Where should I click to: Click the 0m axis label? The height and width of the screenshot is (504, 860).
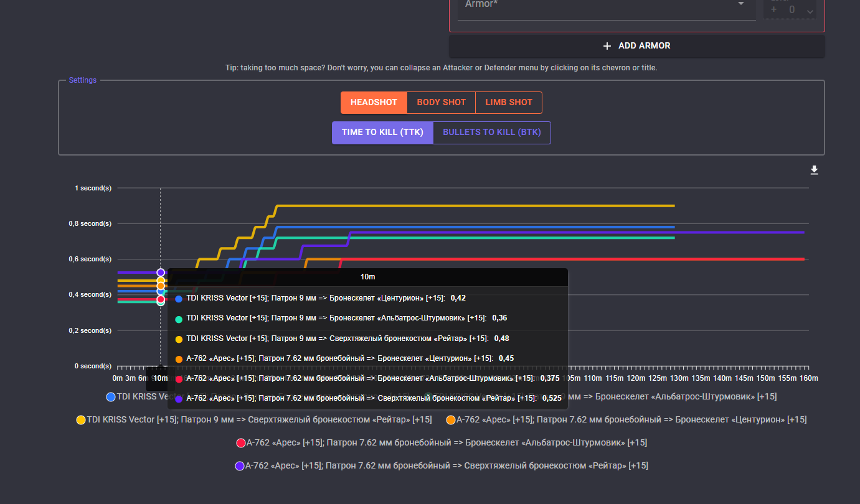pyautogui.click(x=118, y=378)
